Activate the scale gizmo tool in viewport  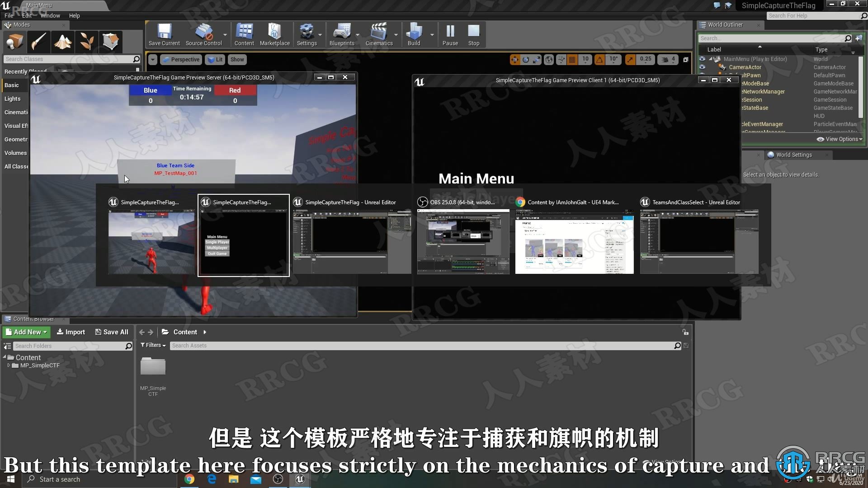537,59
